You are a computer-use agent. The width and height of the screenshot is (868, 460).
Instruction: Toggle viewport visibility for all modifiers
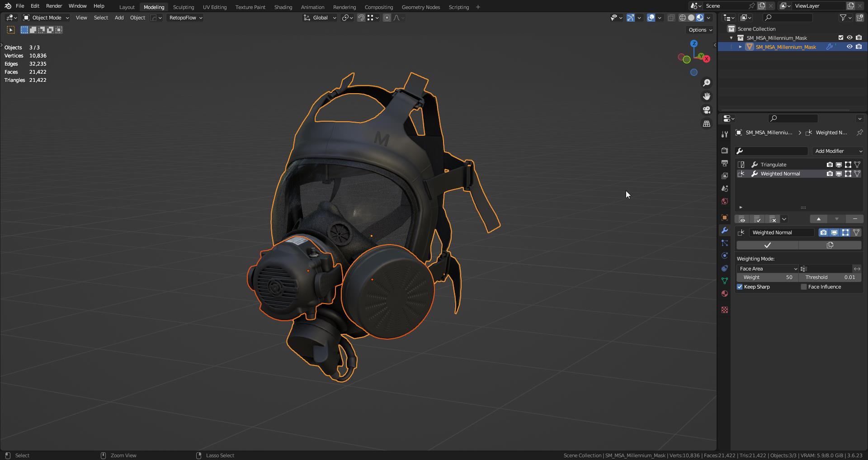742,219
